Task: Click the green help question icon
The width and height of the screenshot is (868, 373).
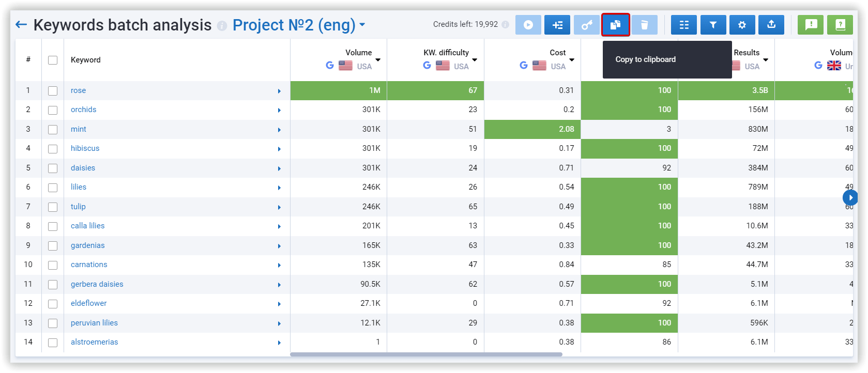Action: 840,25
